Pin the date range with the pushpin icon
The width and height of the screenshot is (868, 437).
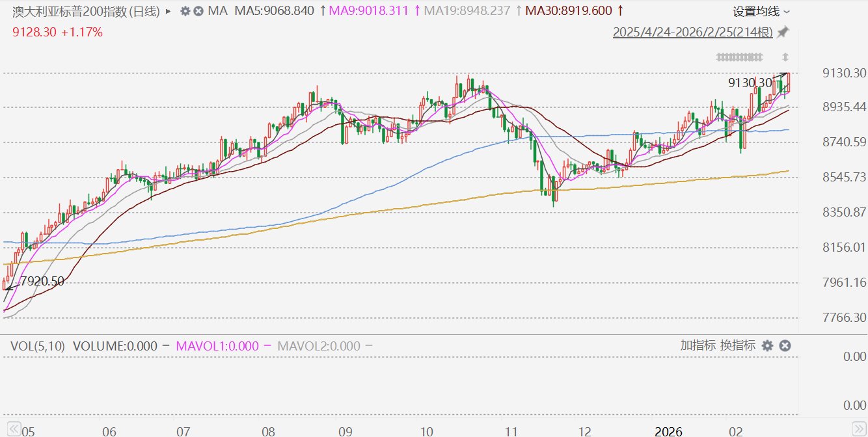pos(783,32)
